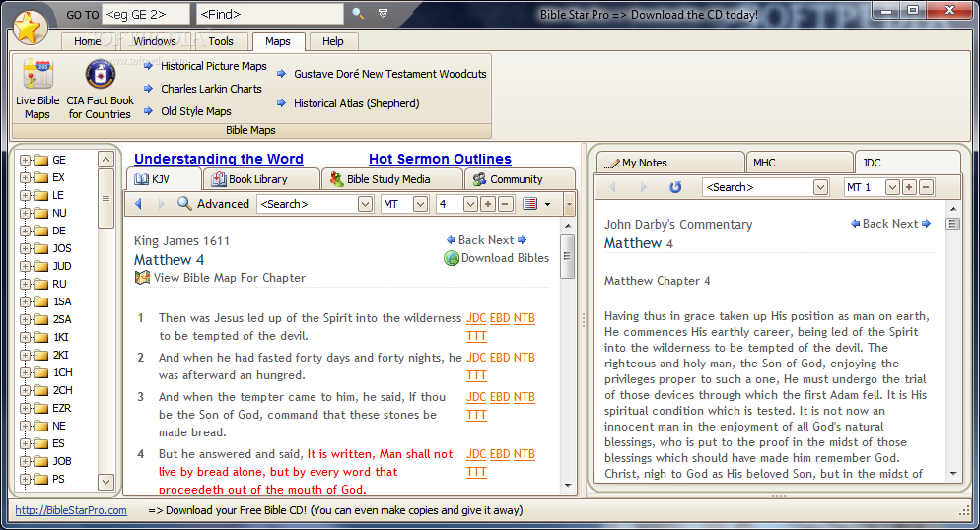Open Hot Sermon Outlines link
This screenshot has width=980, height=530.
coord(440,159)
